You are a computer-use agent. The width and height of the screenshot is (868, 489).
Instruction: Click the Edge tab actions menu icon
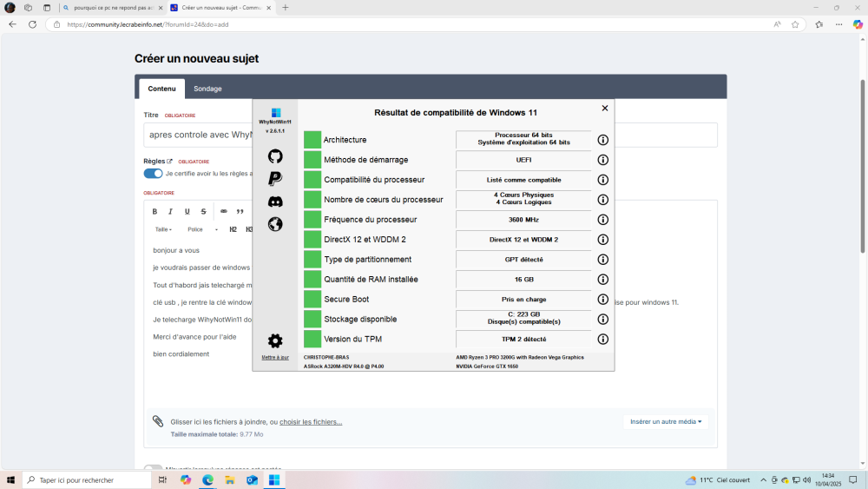tap(47, 8)
